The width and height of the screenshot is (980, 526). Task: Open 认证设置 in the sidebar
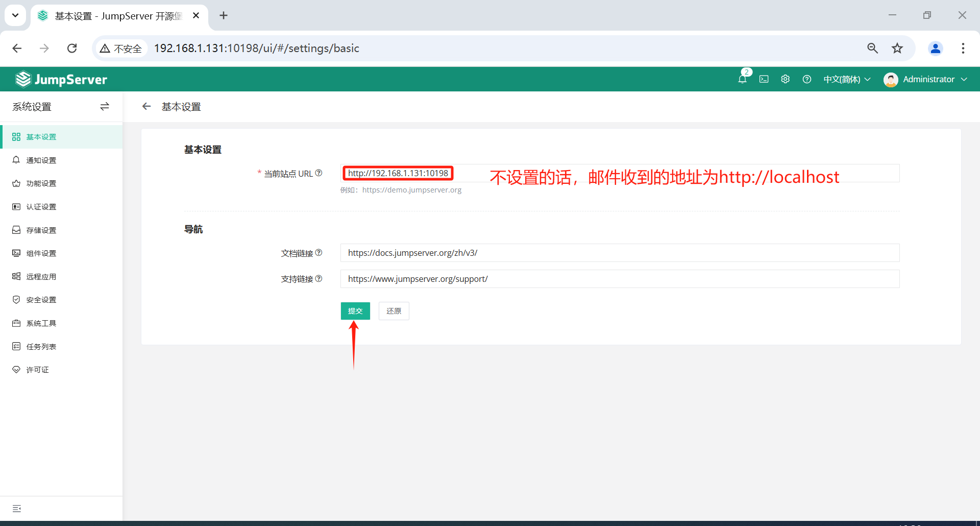[x=61, y=207]
